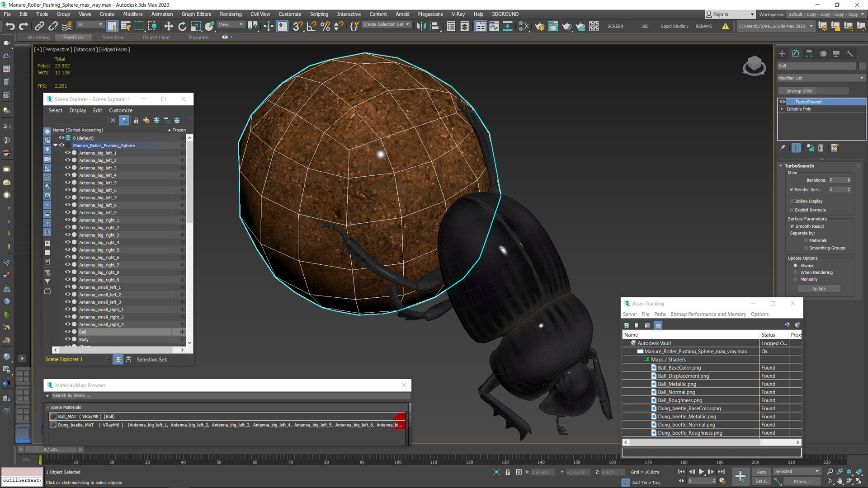The width and height of the screenshot is (868, 488).
Task: Expand the Editable Poly stack arrow
Action: click(x=782, y=109)
